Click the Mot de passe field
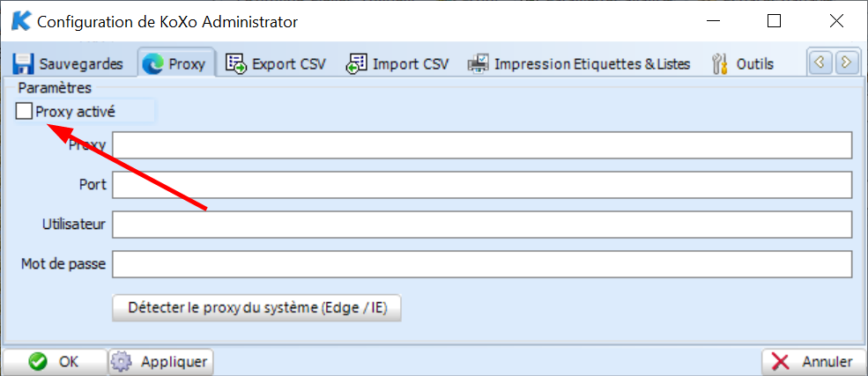 [482, 264]
